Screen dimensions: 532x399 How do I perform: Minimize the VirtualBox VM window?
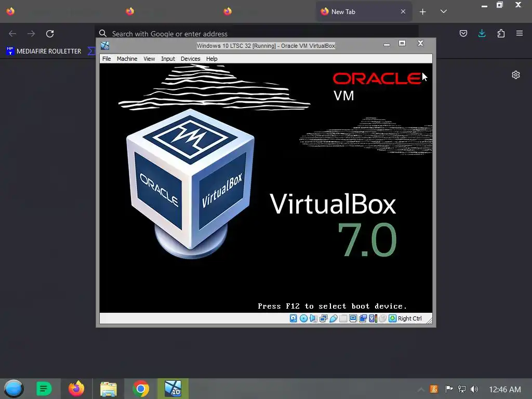click(387, 44)
